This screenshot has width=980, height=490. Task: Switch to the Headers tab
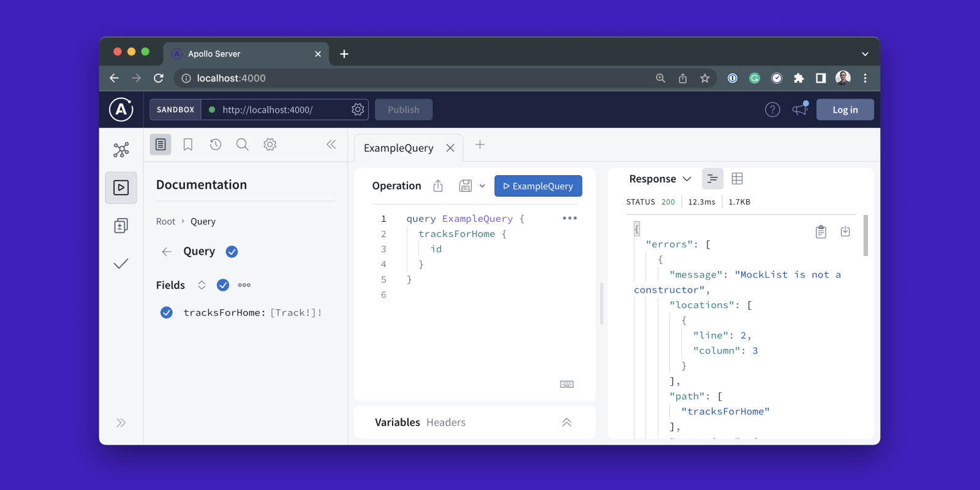446,422
